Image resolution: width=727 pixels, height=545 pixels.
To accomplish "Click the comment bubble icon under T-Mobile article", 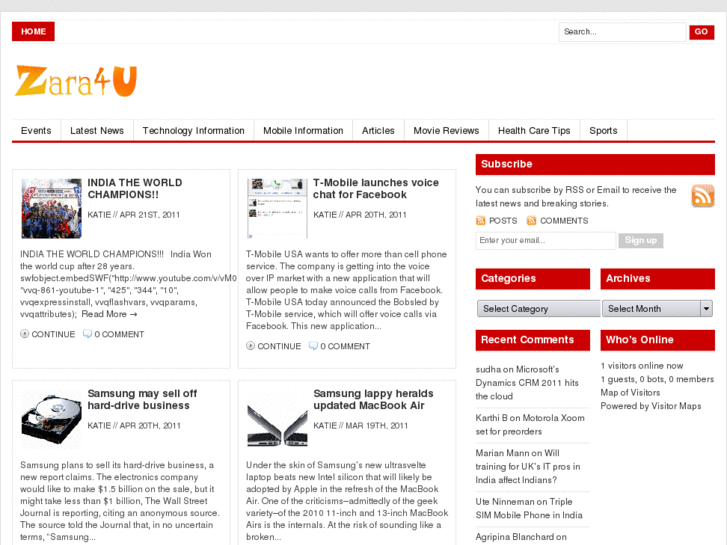I will tap(313, 346).
